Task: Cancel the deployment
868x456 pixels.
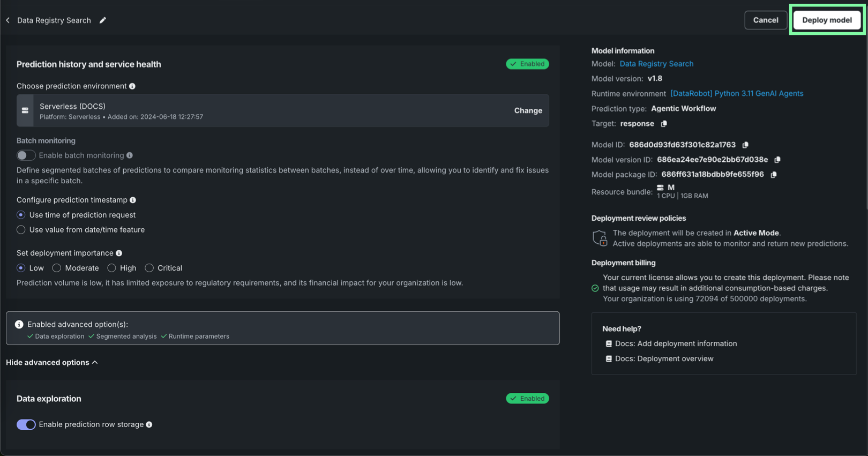Action: (766, 20)
